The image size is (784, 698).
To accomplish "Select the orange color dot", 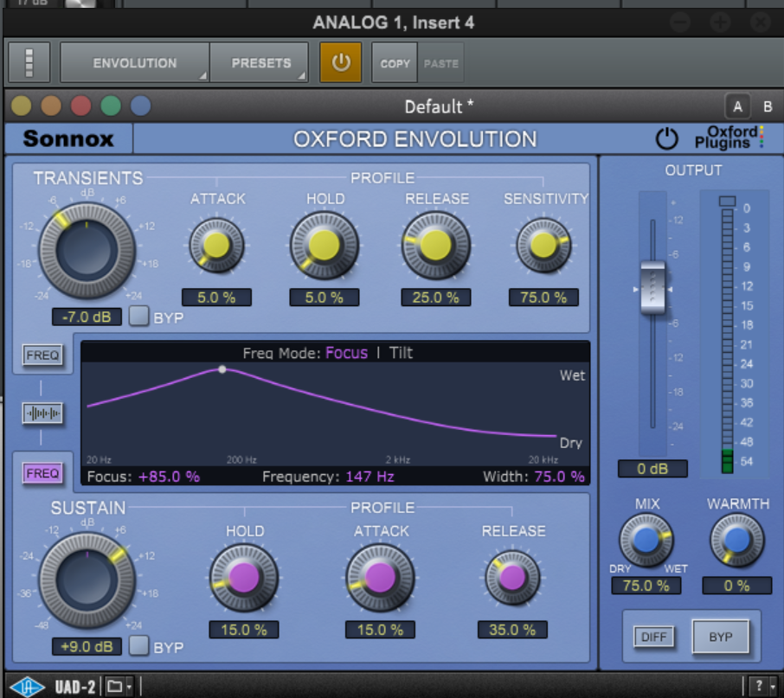I will coord(51,106).
